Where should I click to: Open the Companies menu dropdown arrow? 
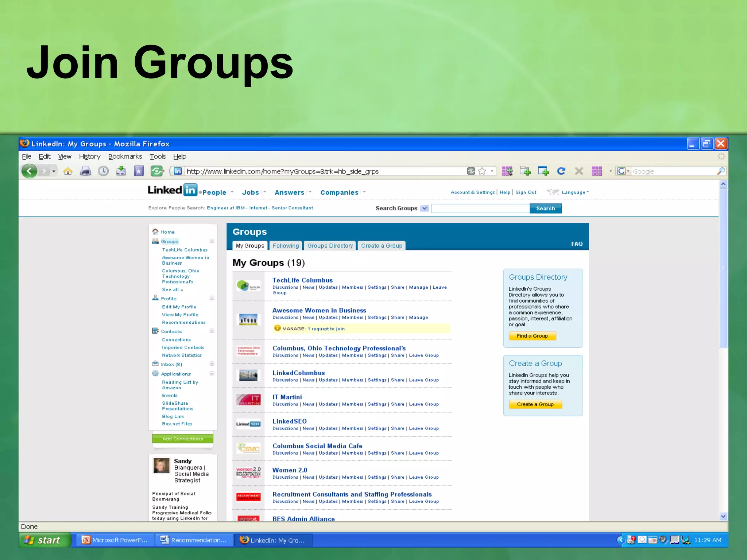(364, 192)
